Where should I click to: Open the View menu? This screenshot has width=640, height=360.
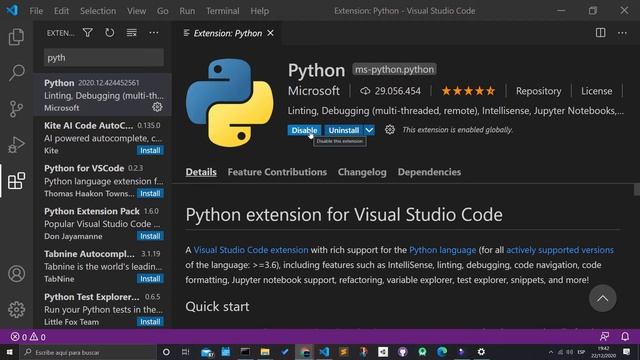(136, 11)
